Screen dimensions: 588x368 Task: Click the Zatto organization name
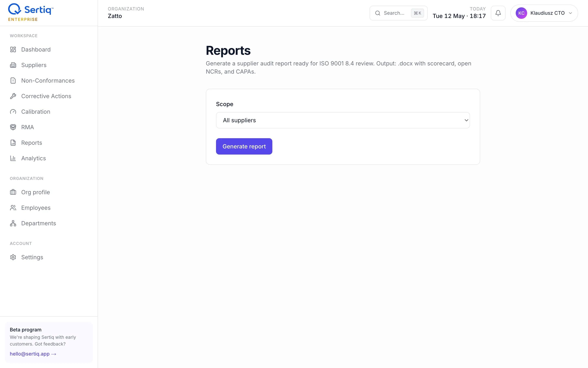point(115,16)
